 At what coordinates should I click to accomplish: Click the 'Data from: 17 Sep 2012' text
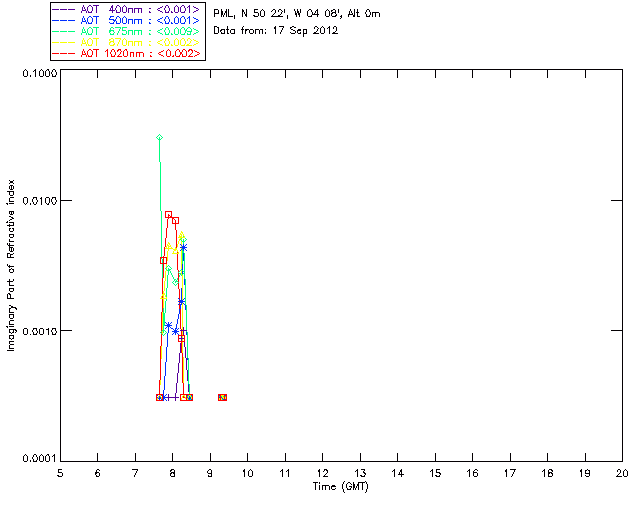(x=276, y=31)
